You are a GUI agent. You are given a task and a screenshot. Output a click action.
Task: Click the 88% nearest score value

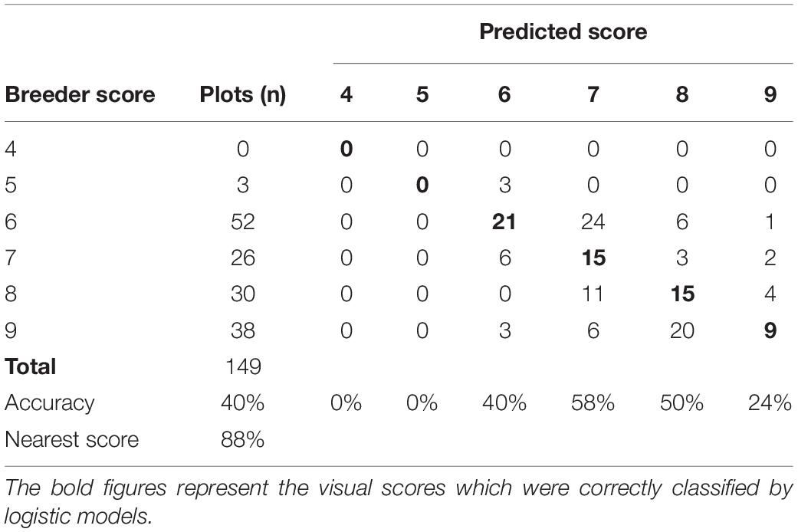243,439
